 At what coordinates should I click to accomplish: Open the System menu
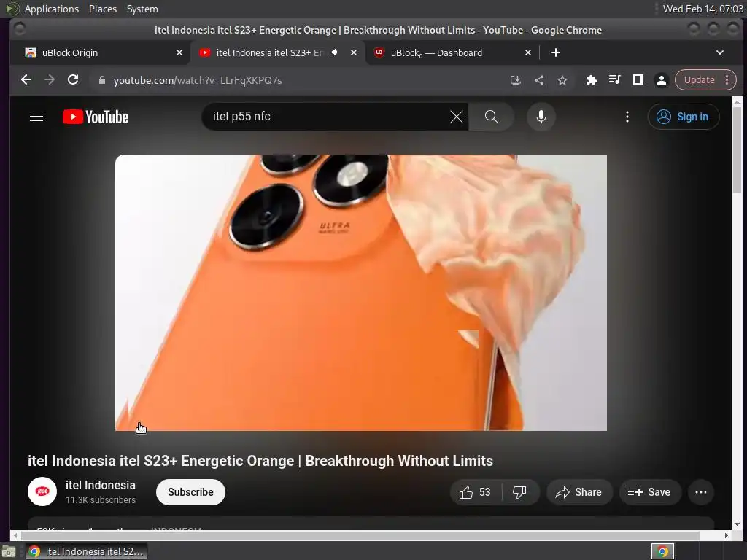142,9
